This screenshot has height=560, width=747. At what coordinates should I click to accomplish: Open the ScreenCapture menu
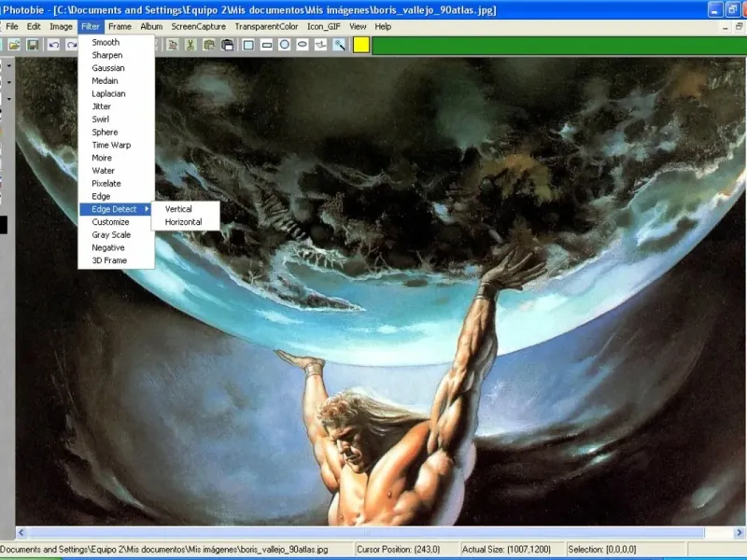(198, 27)
